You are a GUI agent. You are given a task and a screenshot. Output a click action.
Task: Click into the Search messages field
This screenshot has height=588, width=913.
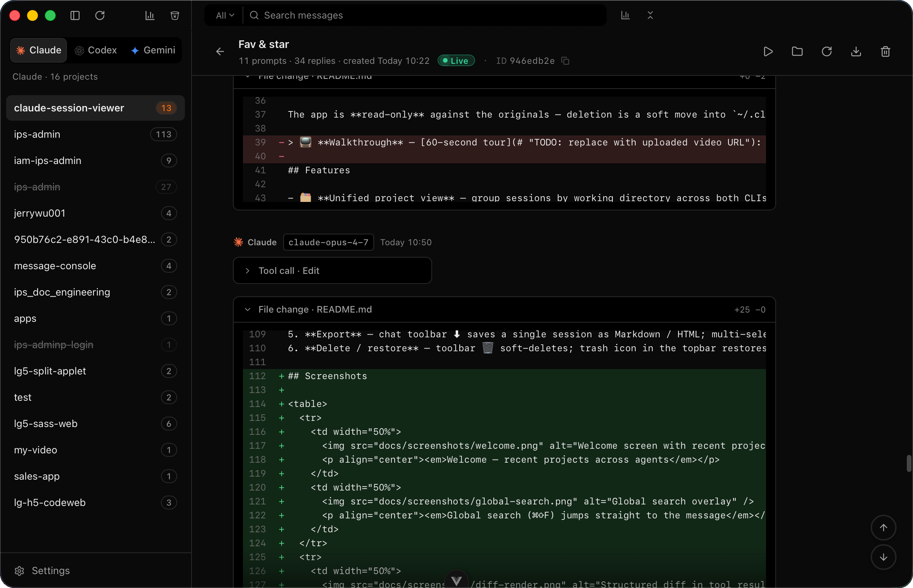(426, 15)
